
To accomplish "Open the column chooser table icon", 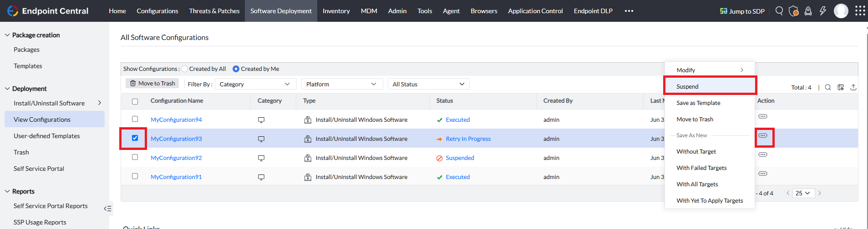I will 840,87.
